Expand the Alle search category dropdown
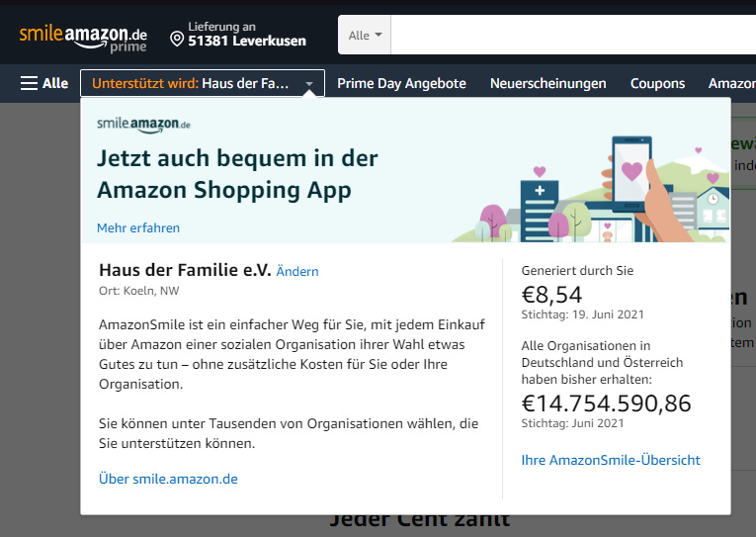The height and width of the screenshot is (537, 756). coord(365,36)
